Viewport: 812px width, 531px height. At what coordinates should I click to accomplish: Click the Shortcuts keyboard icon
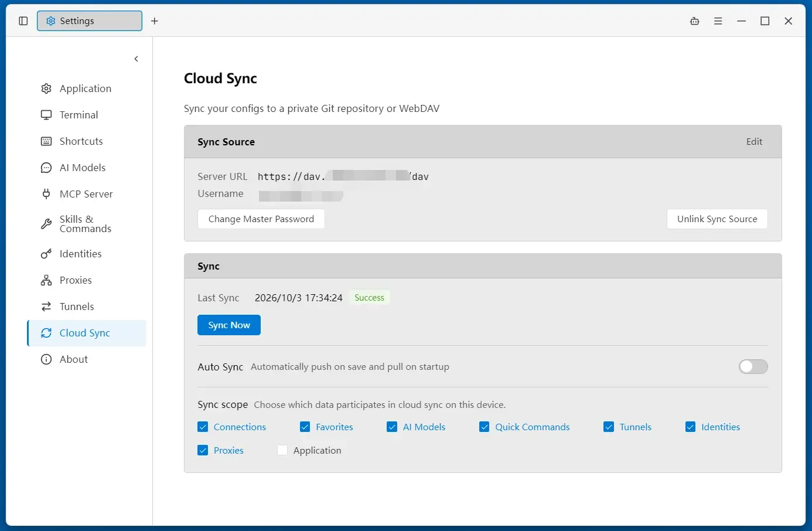[46, 141]
